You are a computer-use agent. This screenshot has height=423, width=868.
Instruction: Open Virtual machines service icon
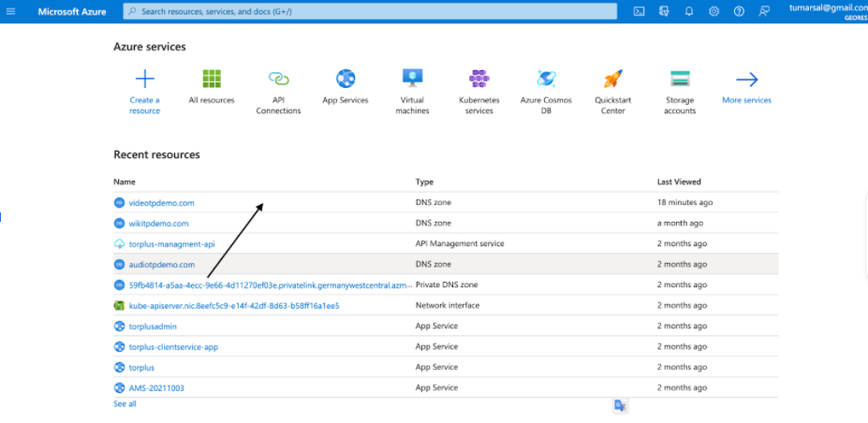412,79
